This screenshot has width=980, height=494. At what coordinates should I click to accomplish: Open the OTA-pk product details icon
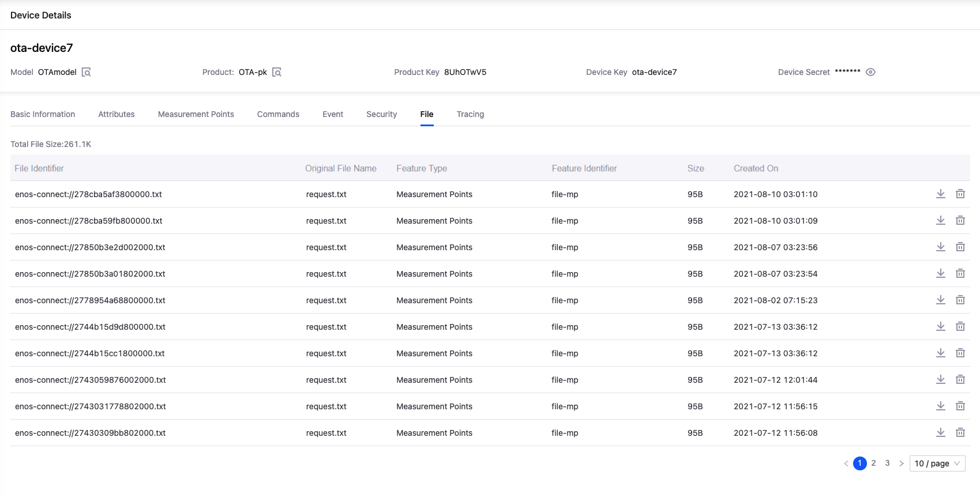[277, 72]
